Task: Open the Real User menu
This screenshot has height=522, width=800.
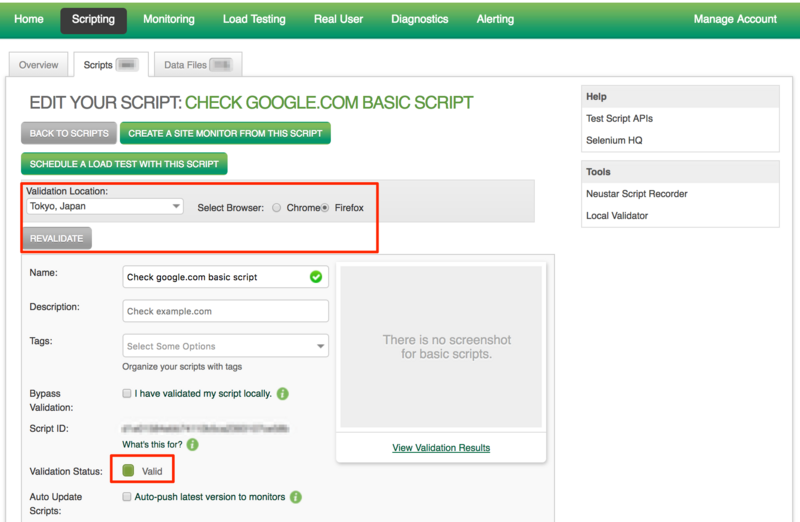Action: coord(338,19)
